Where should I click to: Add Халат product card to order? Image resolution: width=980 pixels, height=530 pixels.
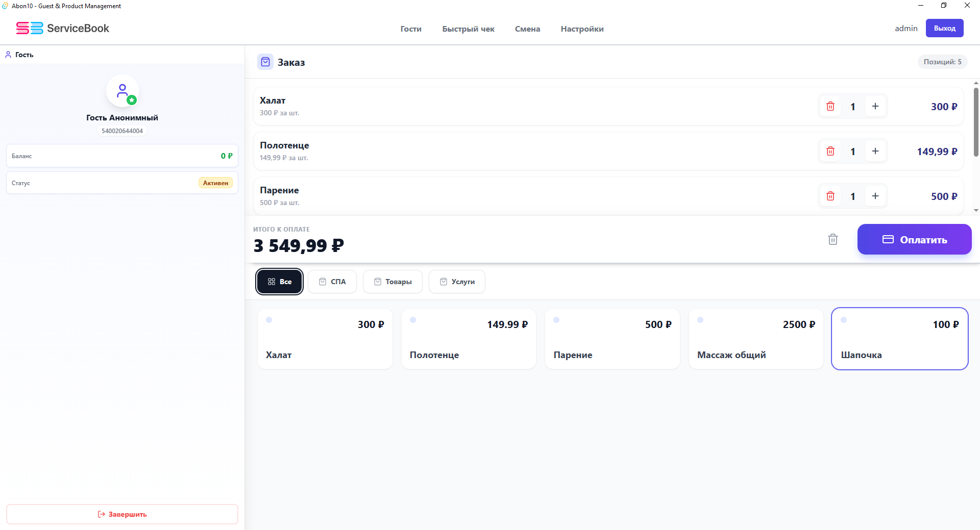(325, 339)
